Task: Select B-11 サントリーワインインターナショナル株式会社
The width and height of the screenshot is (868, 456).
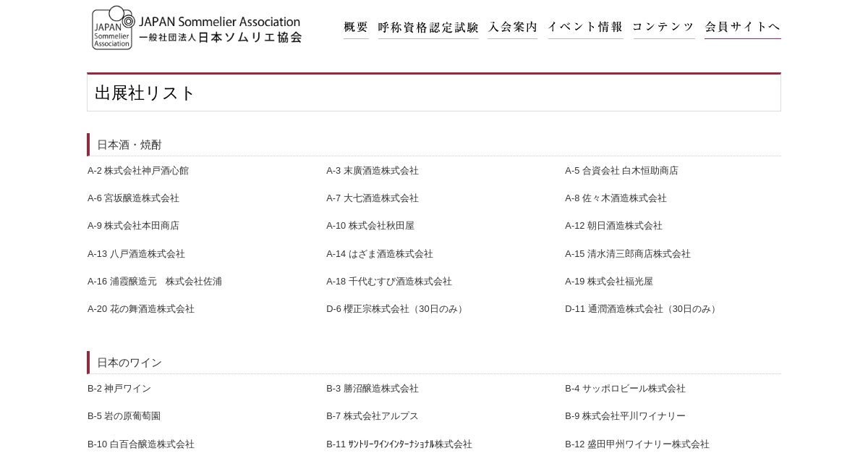Action: point(399,444)
